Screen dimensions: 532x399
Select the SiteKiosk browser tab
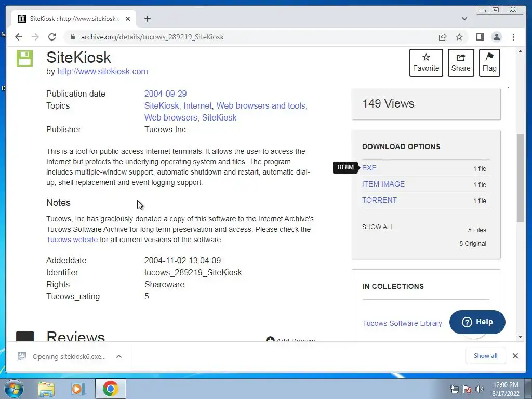pos(74,19)
